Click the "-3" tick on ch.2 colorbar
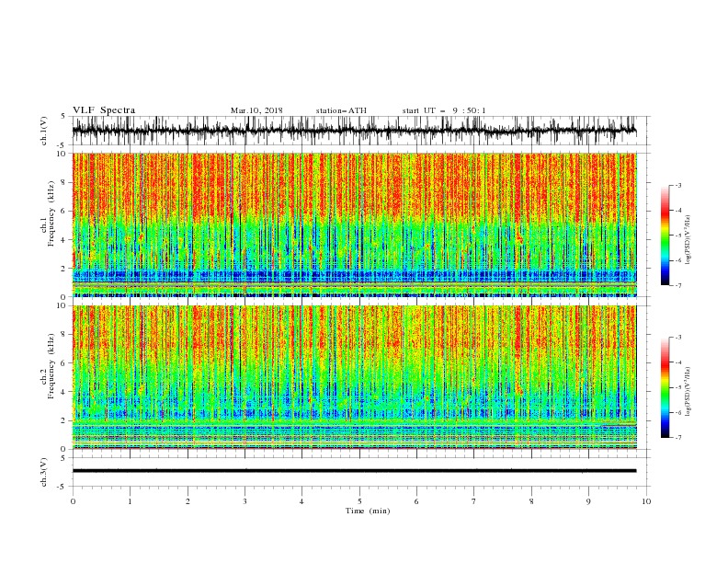The image size is (728, 563). [x=678, y=338]
